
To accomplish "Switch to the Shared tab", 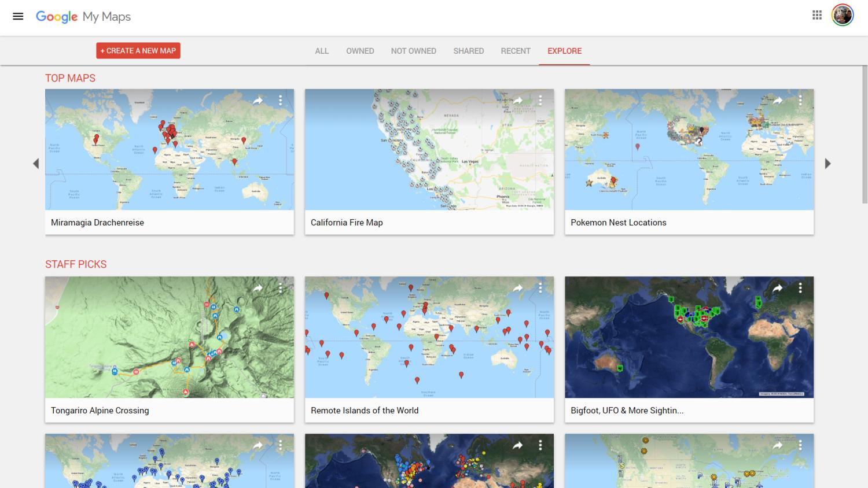I will tap(468, 51).
